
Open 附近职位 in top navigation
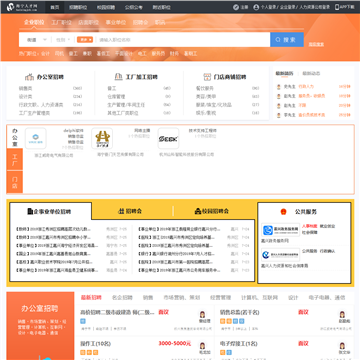(x=161, y=7)
